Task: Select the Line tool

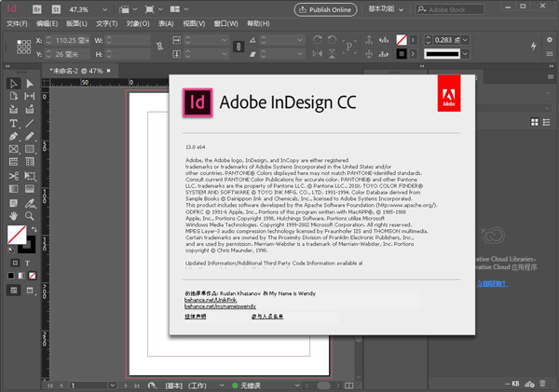Action: 30,123
